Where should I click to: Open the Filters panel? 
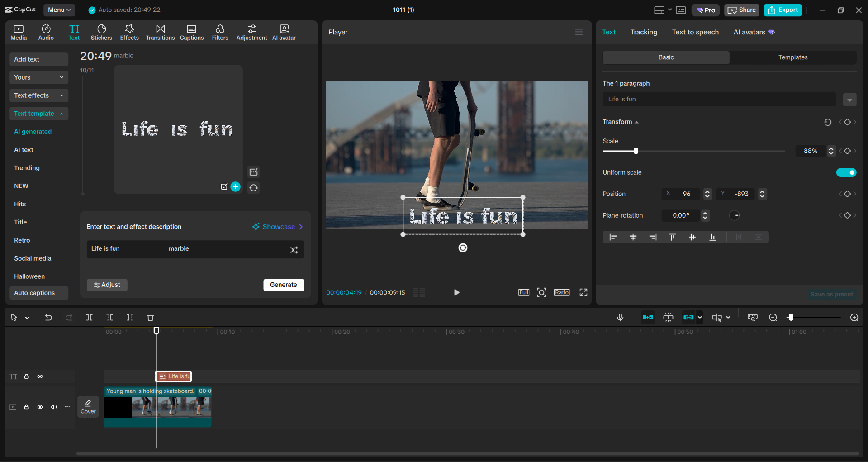tap(220, 32)
